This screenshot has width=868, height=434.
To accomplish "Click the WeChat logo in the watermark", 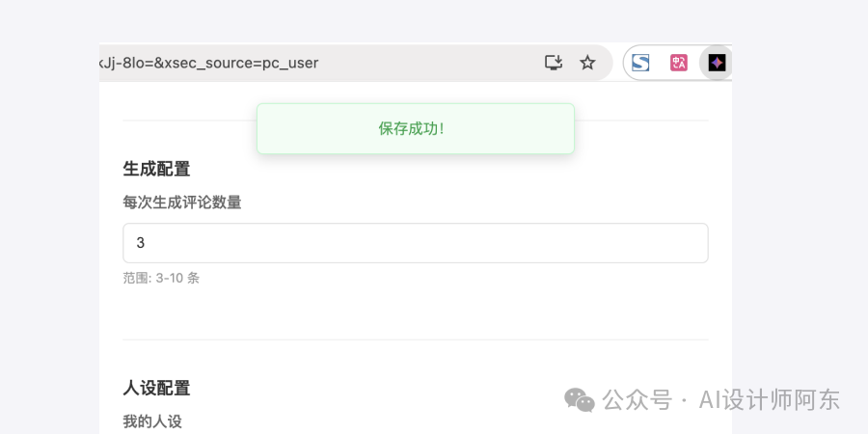I will (580, 399).
